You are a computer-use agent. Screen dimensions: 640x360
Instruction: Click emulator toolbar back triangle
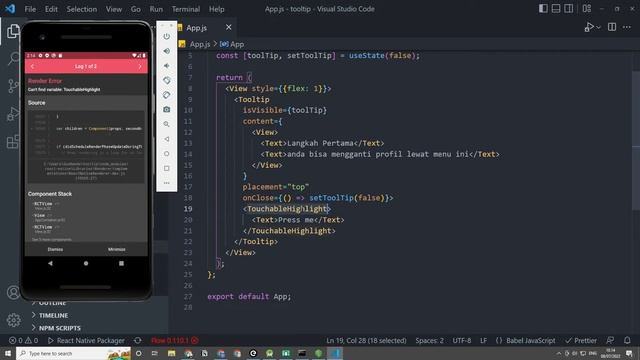(167, 139)
